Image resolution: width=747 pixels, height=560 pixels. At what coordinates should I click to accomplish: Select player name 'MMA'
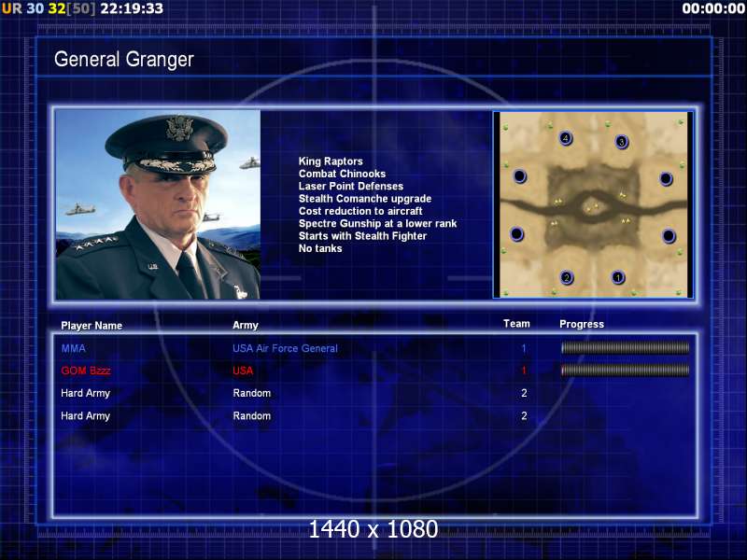[74, 348]
